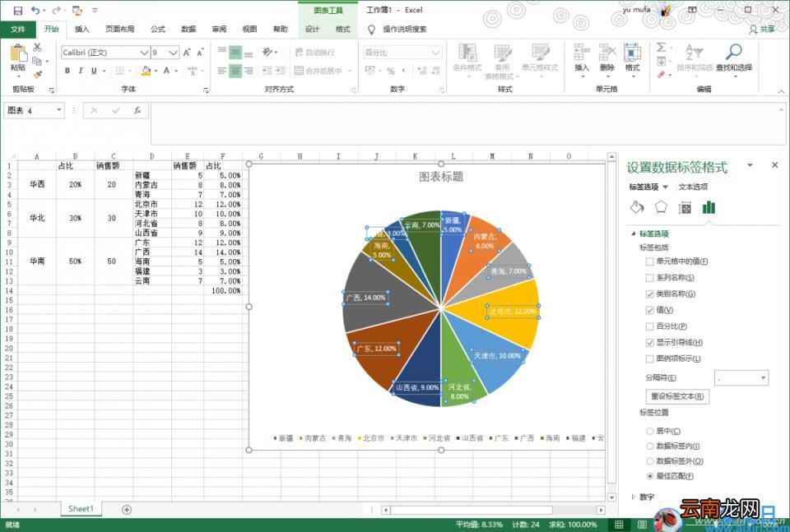Click the Insert cells icon
Viewport: 790px width, 532px height.
(582, 53)
